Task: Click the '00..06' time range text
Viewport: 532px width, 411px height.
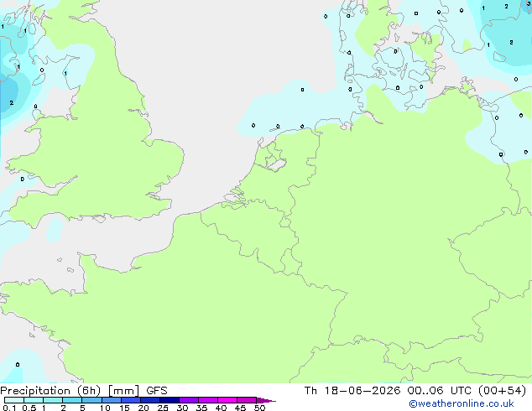Action: pos(425,391)
